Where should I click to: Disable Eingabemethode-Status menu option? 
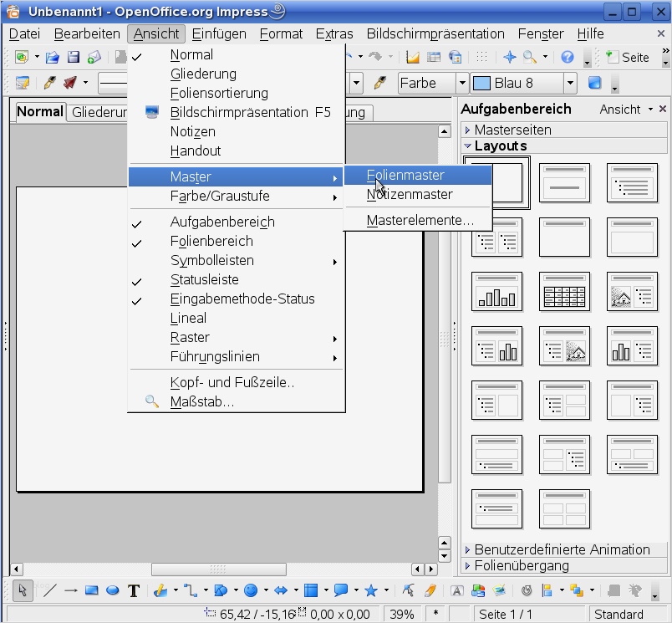point(242,299)
